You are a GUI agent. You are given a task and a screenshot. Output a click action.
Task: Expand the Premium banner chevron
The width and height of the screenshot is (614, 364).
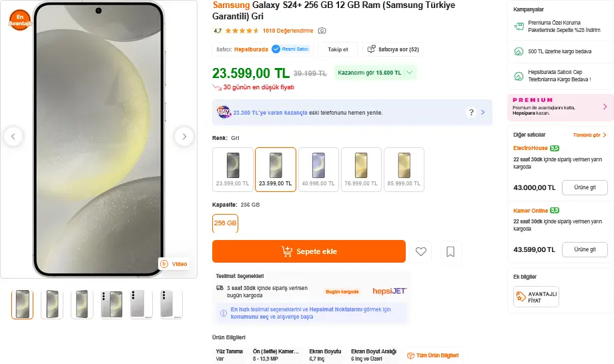(605, 107)
